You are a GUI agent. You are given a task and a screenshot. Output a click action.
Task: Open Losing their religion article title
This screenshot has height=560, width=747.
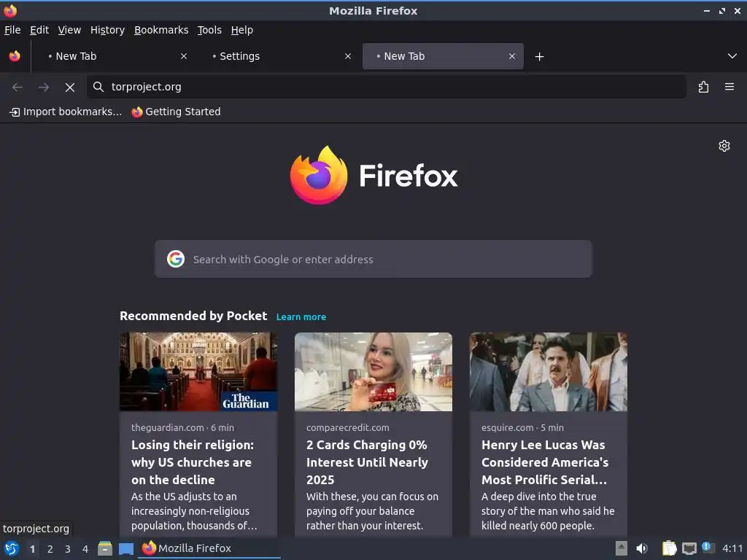(193, 462)
